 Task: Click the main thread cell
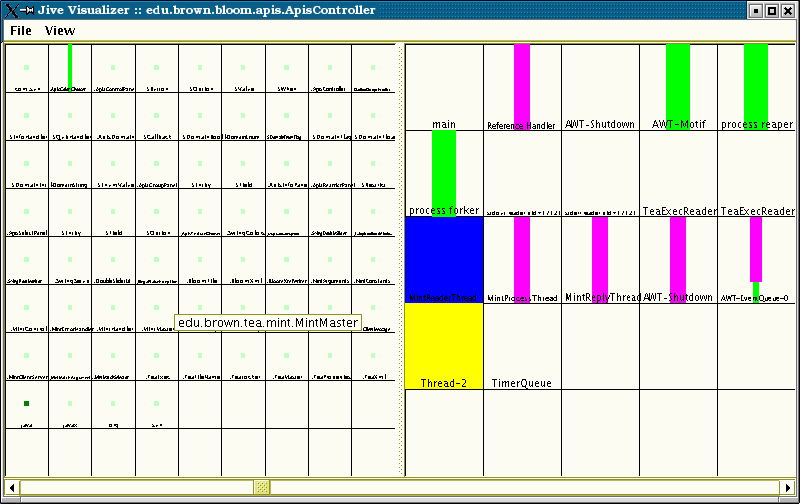[444, 90]
